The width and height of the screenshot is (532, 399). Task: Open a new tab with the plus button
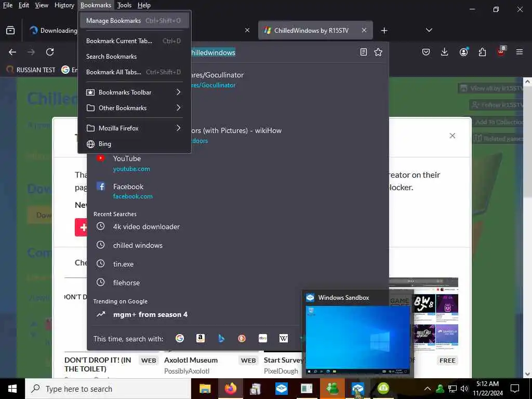(384, 31)
